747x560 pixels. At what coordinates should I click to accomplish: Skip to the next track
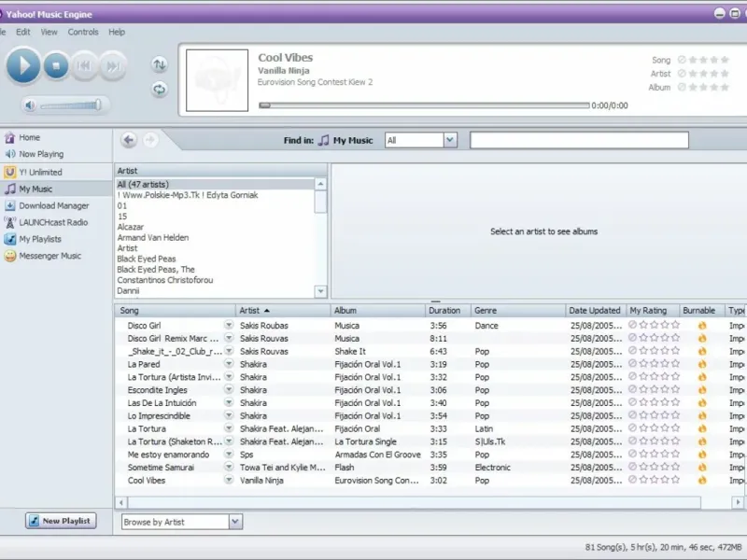(x=112, y=65)
